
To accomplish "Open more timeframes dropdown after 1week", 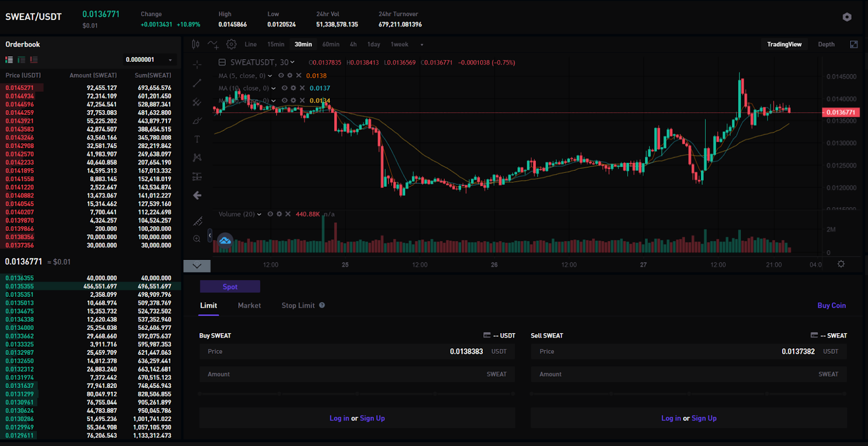I will point(422,45).
